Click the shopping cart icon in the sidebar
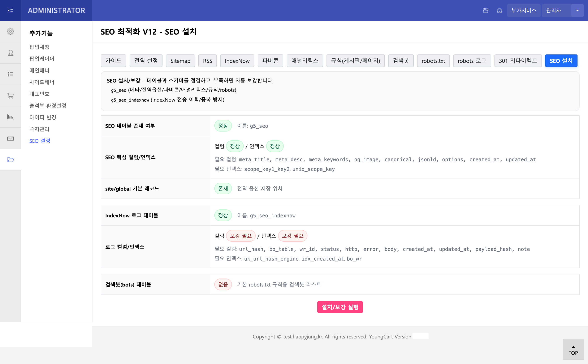The image size is (588, 364). [x=10, y=95]
